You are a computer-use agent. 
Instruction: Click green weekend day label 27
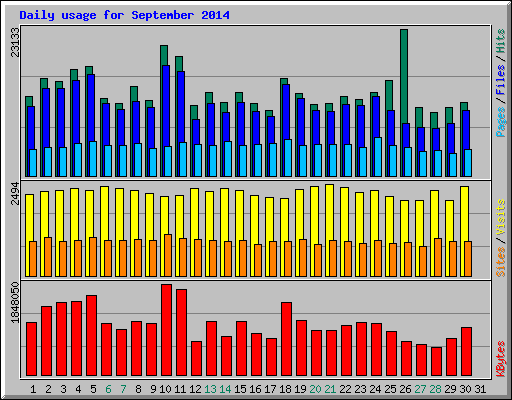click(420, 389)
